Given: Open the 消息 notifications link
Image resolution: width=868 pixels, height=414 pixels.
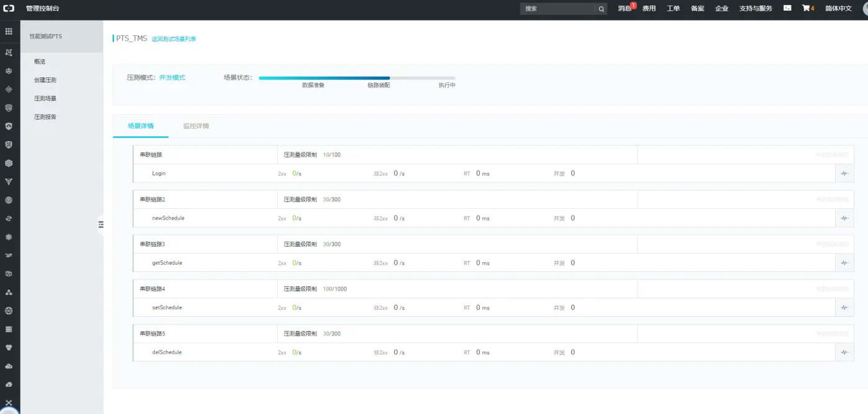Looking at the screenshot, I should click(x=624, y=9).
